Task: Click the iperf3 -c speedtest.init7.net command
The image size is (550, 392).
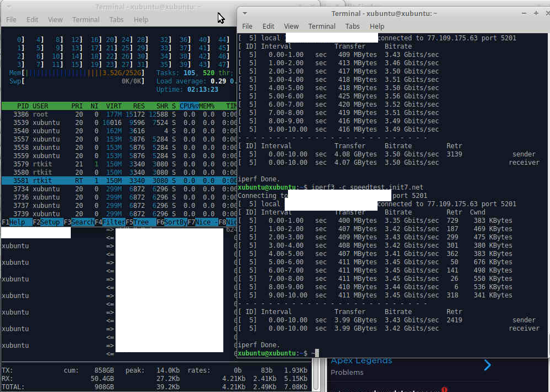Action: pyautogui.click(x=368, y=187)
